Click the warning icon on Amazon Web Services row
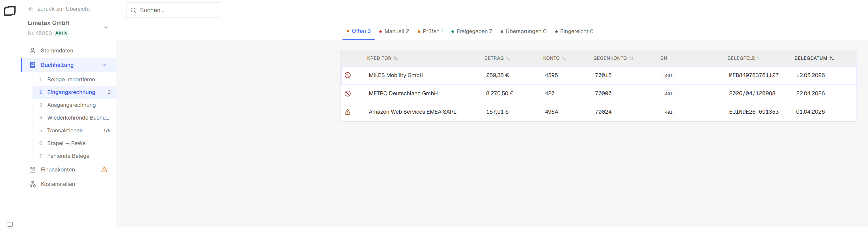This screenshot has height=227, width=868. pos(348,112)
